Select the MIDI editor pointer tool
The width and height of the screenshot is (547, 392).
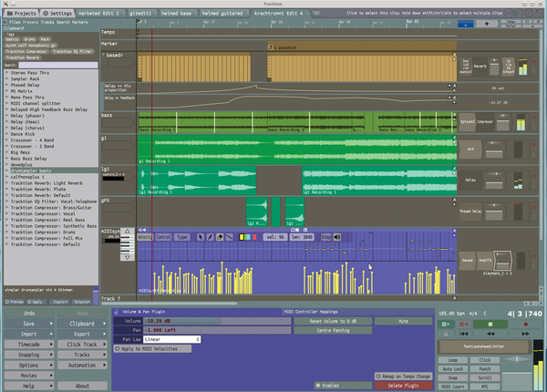(x=201, y=237)
